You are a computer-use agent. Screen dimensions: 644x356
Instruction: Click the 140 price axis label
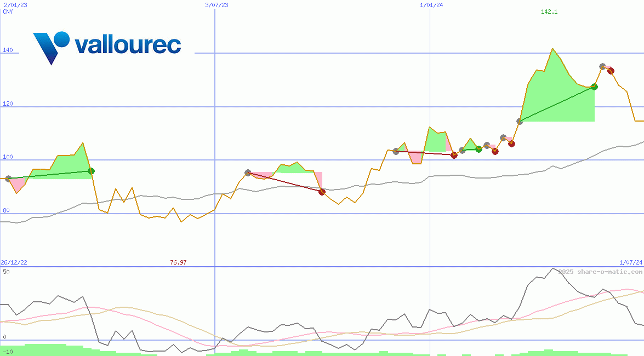tap(8, 50)
